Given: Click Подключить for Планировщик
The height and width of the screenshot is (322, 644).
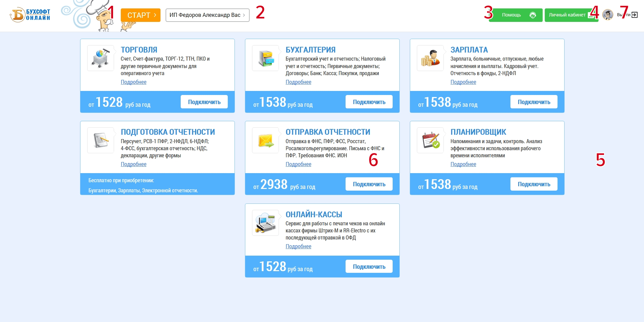Looking at the screenshot, I should (534, 184).
